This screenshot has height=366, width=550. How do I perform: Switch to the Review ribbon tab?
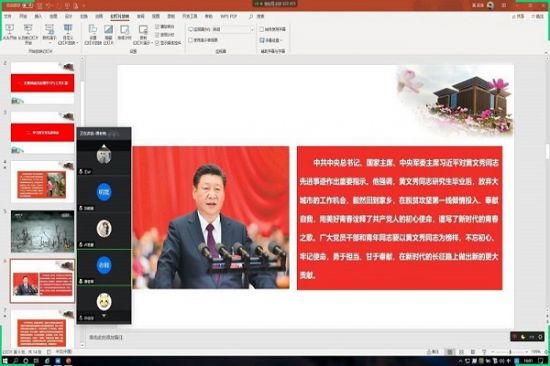click(141, 16)
